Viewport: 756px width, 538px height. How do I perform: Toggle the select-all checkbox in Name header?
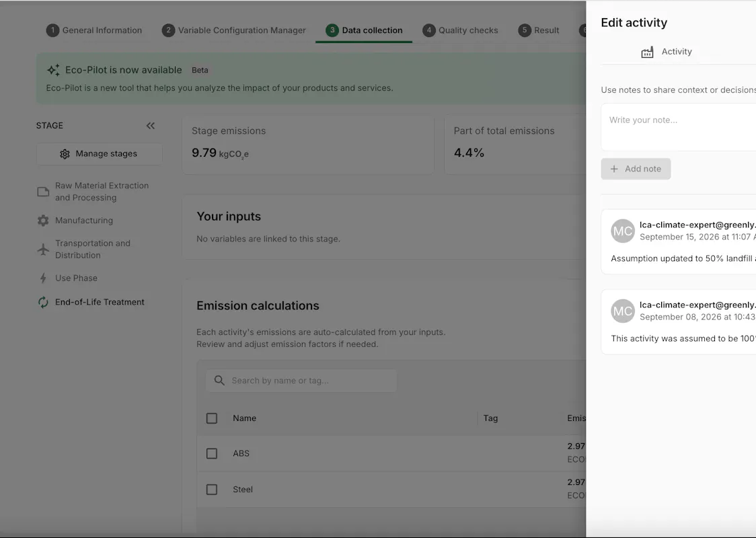[x=212, y=418]
